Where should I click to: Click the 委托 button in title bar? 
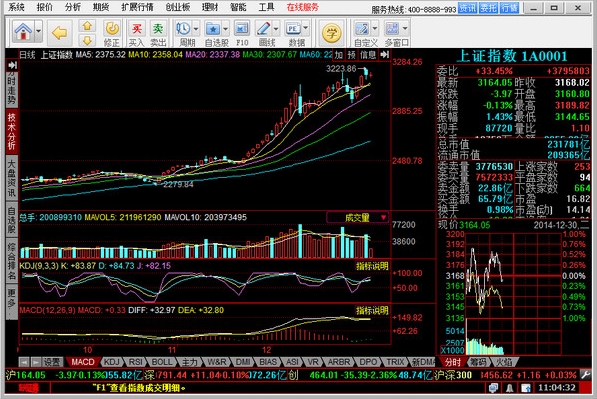pyautogui.click(x=488, y=8)
